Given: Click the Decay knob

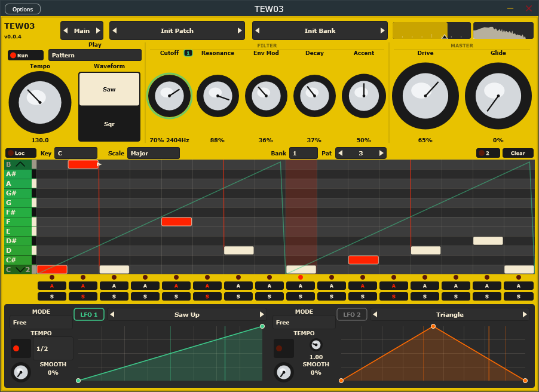Looking at the screenshot, I should click(x=314, y=96).
